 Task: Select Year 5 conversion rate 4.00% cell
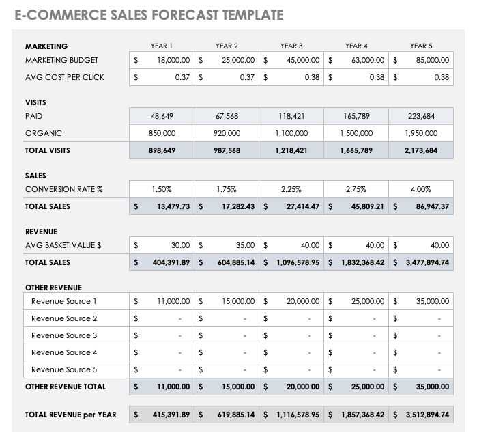pos(421,189)
